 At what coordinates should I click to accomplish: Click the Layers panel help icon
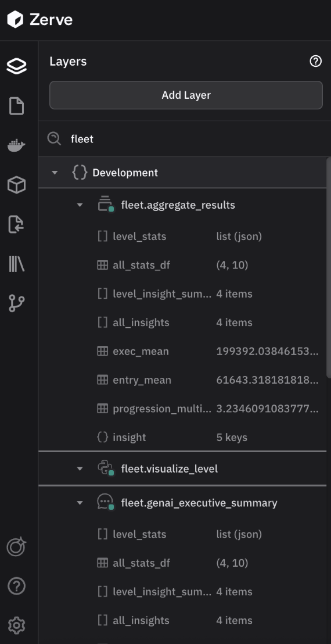tap(315, 62)
